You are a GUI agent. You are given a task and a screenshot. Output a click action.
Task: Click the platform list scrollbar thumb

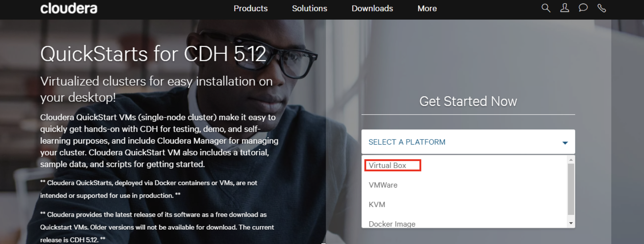[x=571, y=189]
